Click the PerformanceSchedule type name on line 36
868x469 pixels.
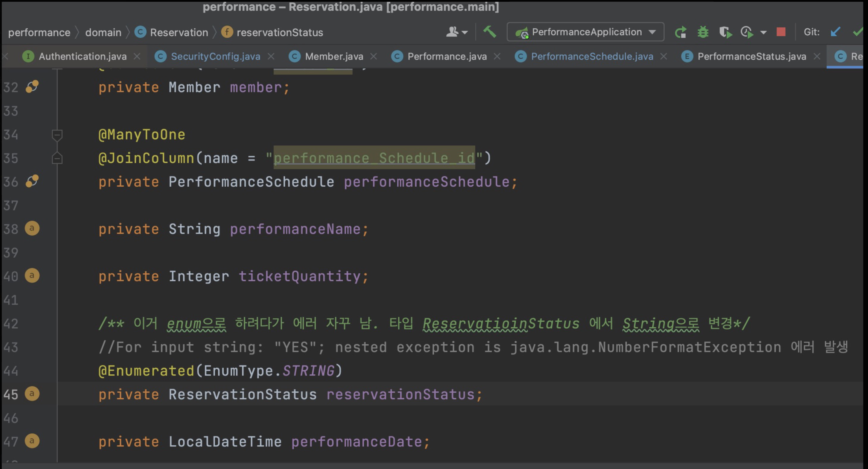pos(251,182)
